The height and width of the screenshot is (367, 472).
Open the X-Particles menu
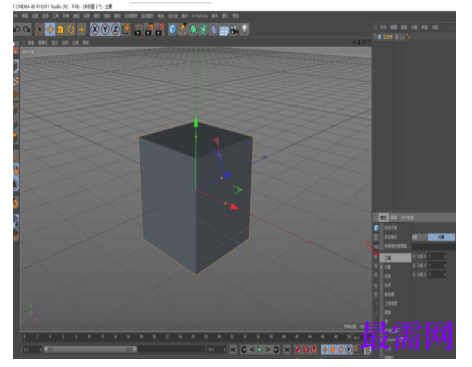200,16
